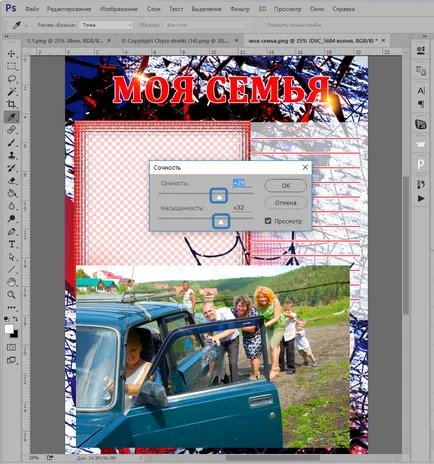434x464 pixels.
Task: Click the Сочность slider handle
Action: pyautogui.click(x=219, y=196)
